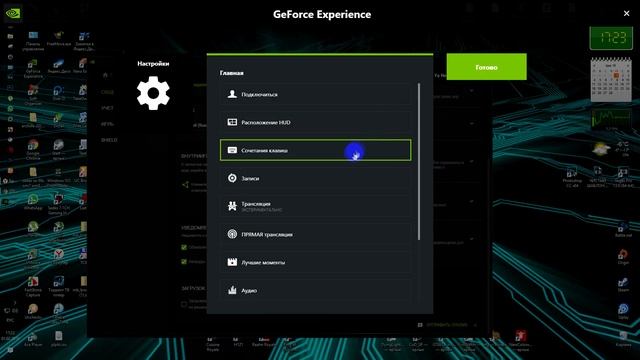Screen dimensions: 640x360
Task: Click the calendar desktop gadget
Action: point(611,80)
